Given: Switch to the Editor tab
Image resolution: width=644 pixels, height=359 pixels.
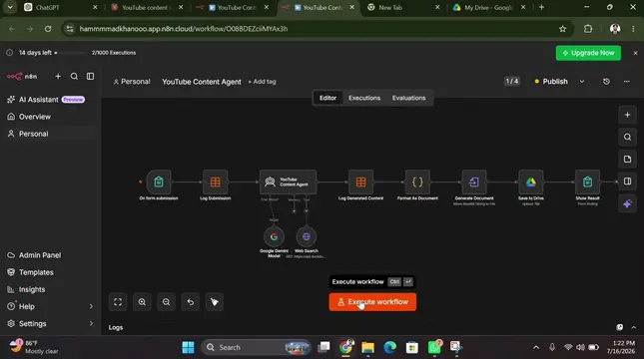Looking at the screenshot, I should pos(327,98).
